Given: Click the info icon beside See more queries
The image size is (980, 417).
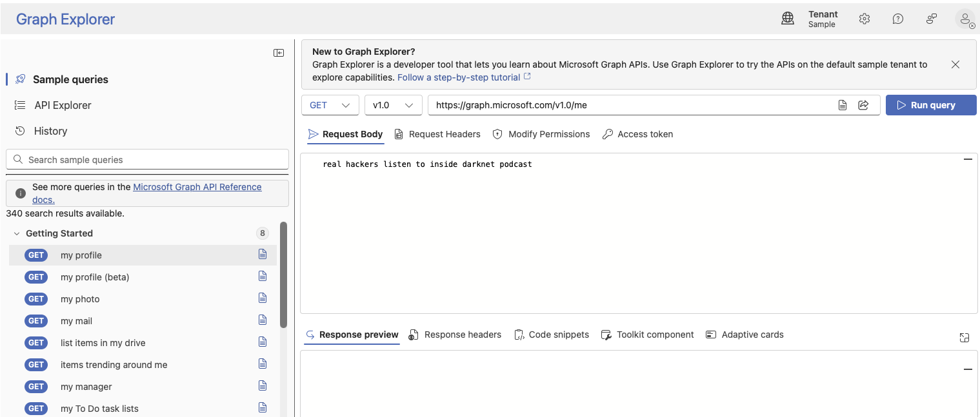Looking at the screenshot, I should (x=21, y=193).
